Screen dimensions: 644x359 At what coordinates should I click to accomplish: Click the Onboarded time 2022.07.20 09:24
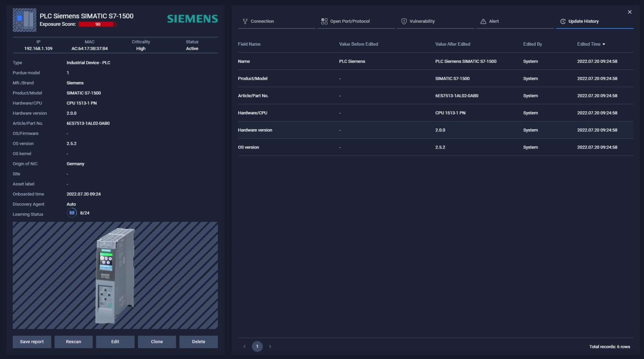(x=84, y=194)
